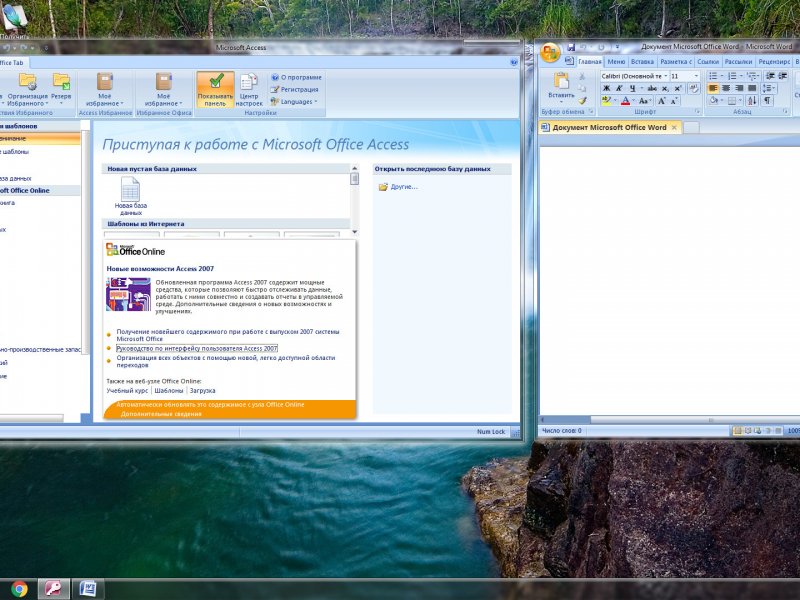Toggle italic (К) formatting in Word
Viewport: 800px width, 600px height.
619,88
